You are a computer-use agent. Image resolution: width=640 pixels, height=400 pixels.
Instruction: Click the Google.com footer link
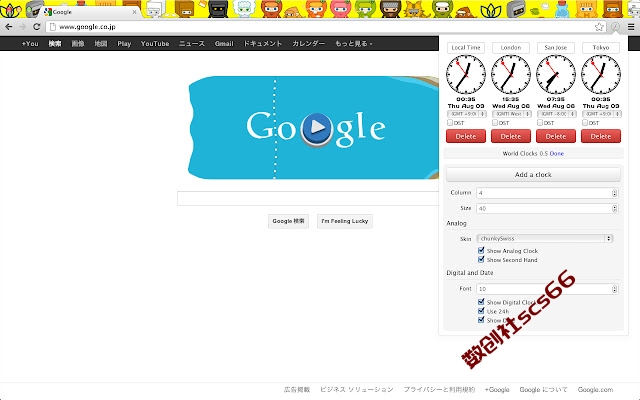[595, 389]
